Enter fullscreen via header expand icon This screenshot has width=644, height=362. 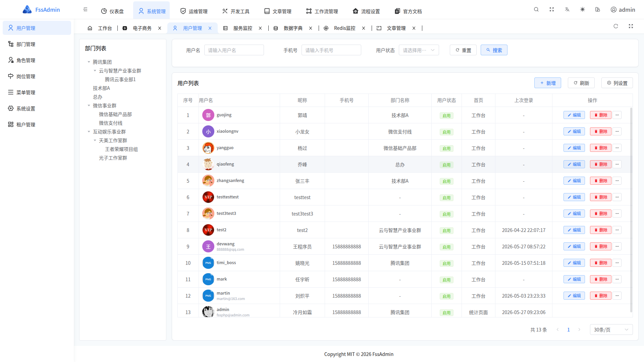pyautogui.click(x=552, y=9)
